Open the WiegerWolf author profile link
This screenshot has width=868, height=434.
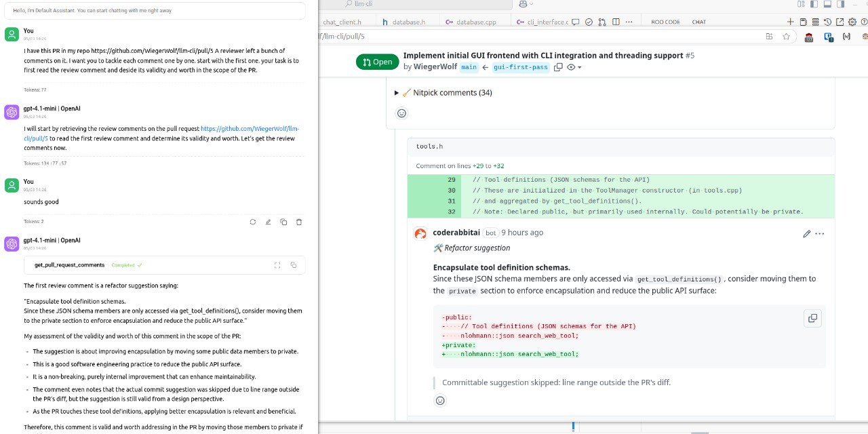coord(435,67)
